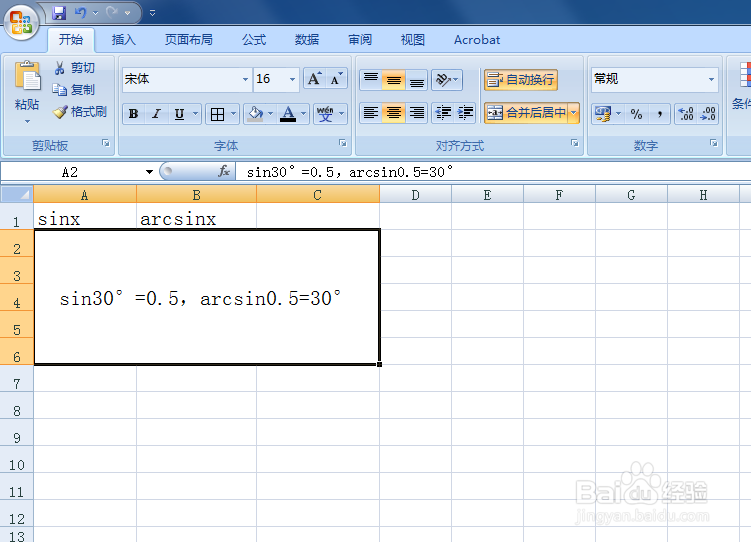Select all cells via corner button

pos(17,194)
